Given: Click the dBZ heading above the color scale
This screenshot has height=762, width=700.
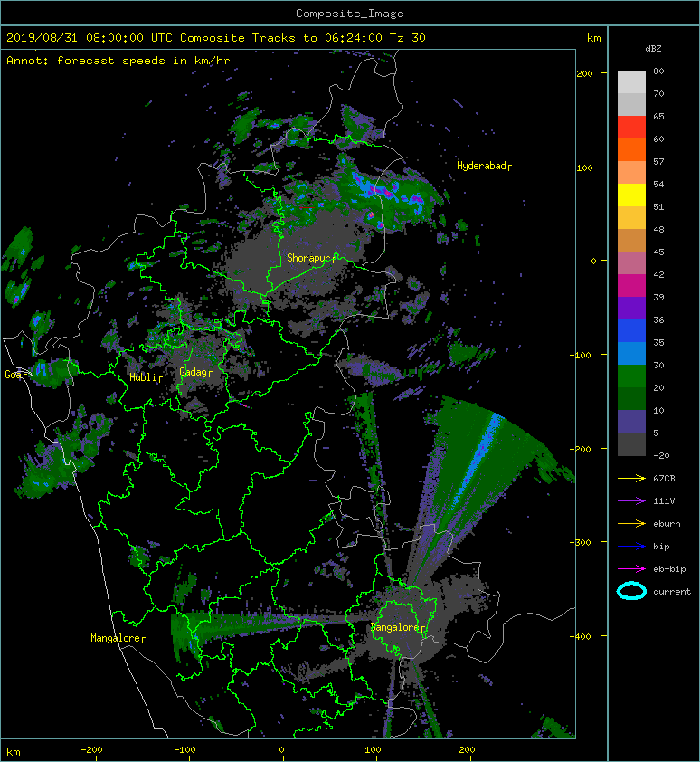Looking at the screenshot, I should pyautogui.click(x=653, y=49).
